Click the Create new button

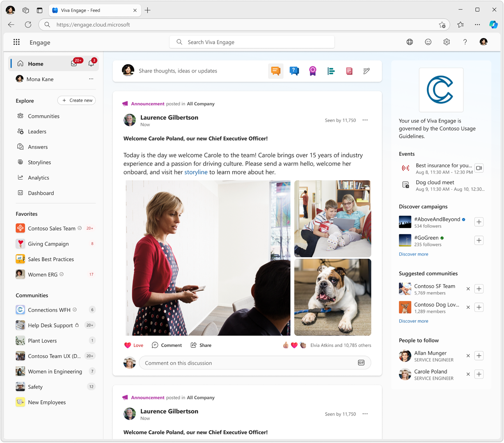point(77,100)
